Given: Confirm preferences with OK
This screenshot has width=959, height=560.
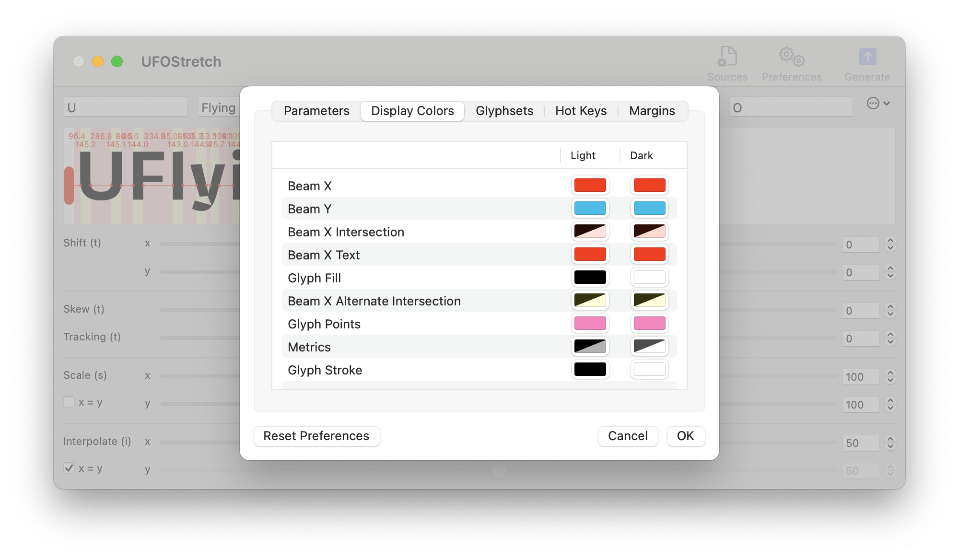Looking at the screenshot, I should (686, 436).
